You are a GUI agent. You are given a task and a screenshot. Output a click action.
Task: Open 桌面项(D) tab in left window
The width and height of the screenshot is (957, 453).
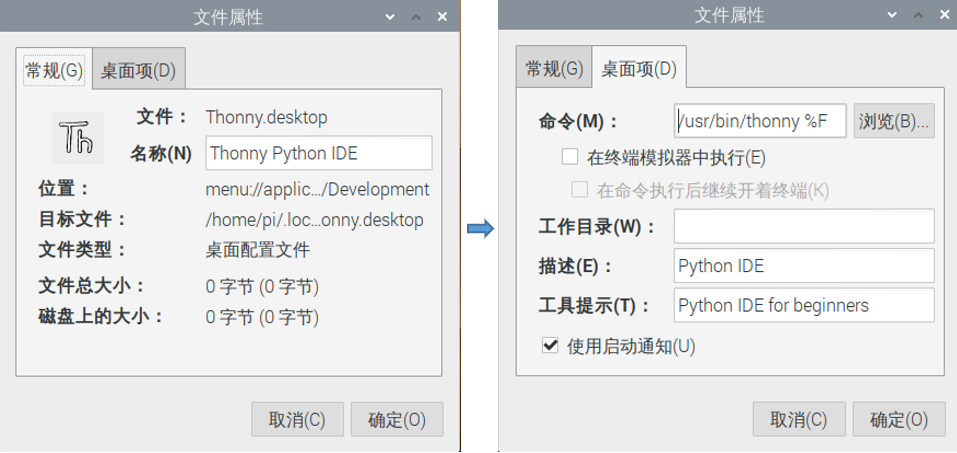click(139, 71)
